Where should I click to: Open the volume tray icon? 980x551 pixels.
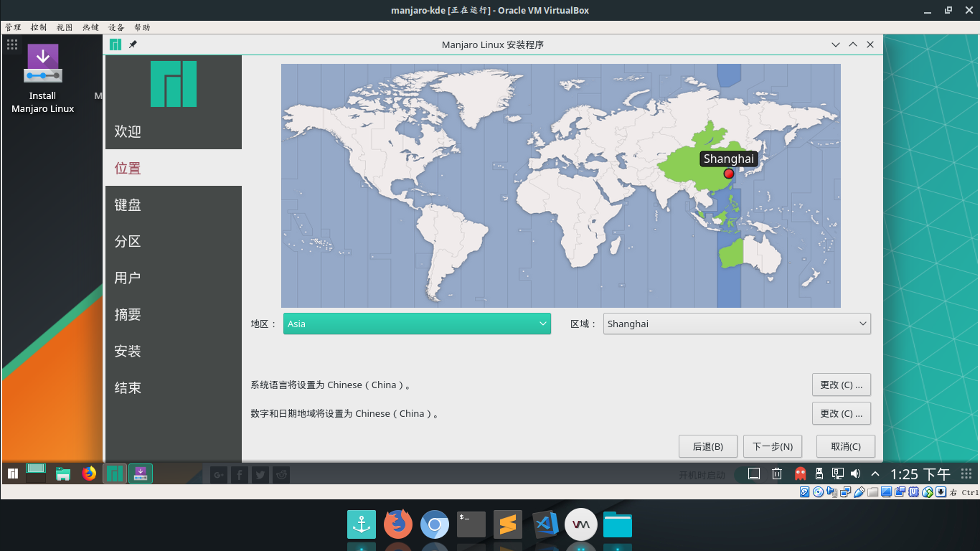(x=855, y=474)
